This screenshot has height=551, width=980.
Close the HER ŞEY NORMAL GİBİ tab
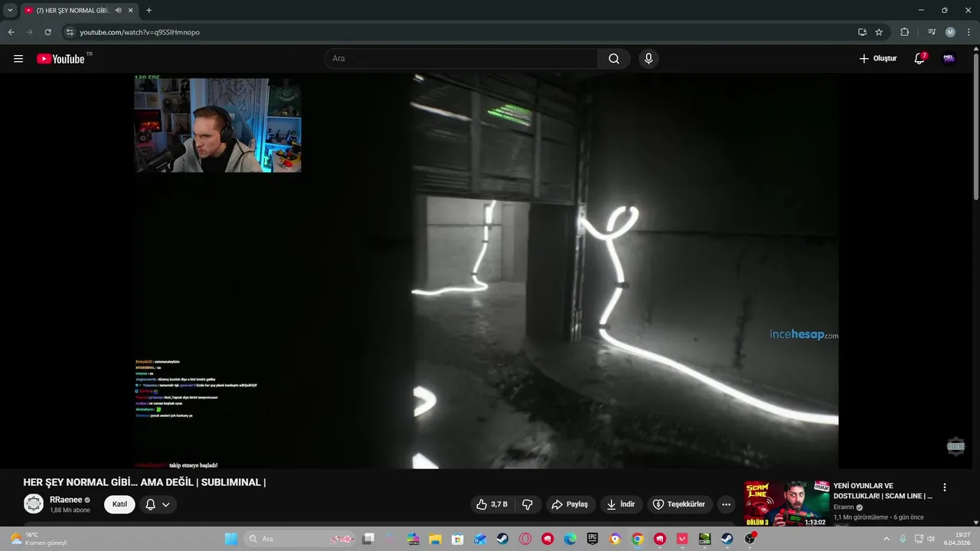tap(131, 11)
